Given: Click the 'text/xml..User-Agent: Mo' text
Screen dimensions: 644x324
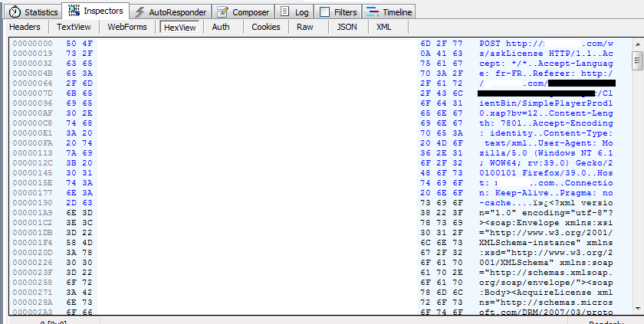Looking at the screenshot, I should (549, 143).
